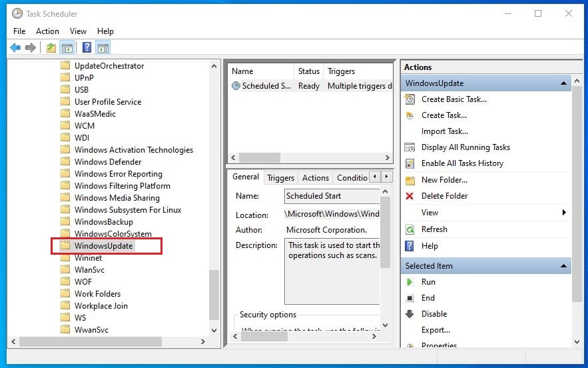Open the View menu
Image resolution: width=588 pixels, height=368 pixels.
[78, 31]
